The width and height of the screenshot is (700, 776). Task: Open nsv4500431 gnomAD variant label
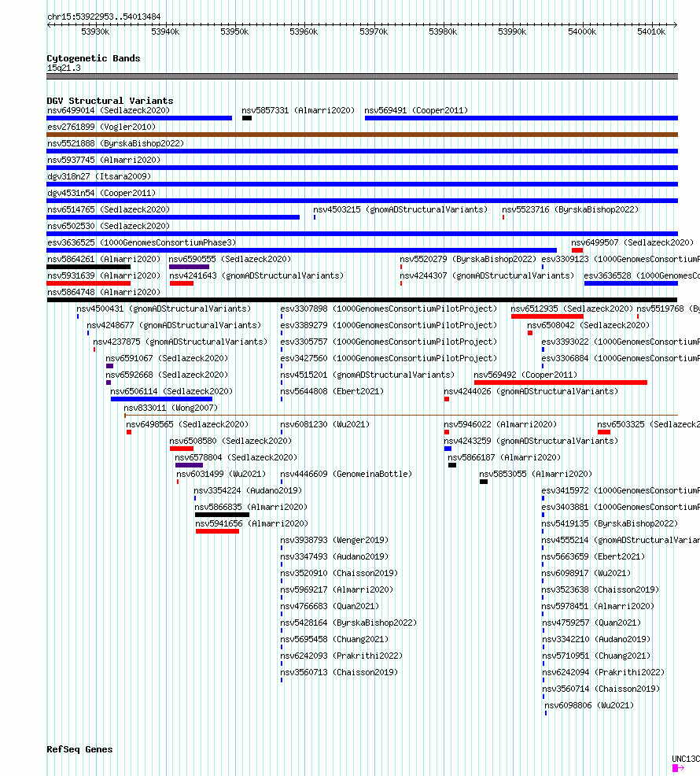[164, 309]
